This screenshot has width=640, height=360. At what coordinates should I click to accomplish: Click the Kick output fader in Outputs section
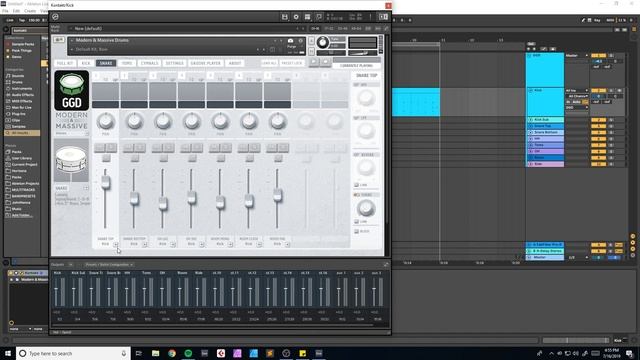(x=56, y=290)
